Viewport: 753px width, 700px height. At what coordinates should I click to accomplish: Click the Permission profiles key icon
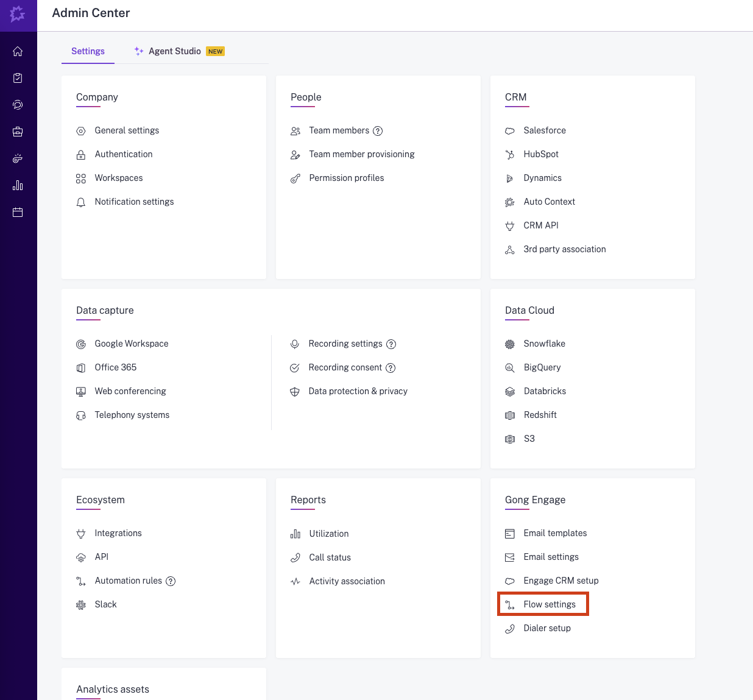tap(295, 179)
